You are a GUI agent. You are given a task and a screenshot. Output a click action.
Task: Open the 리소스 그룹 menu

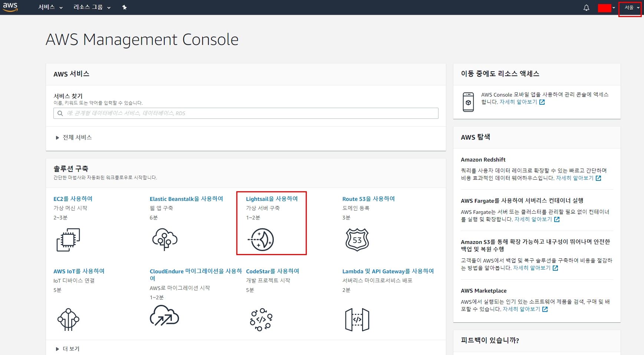pos(92,7)
